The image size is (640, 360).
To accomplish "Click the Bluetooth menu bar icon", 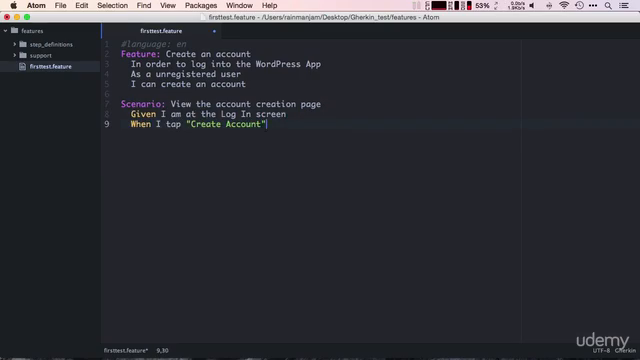I will coord(549,5).
